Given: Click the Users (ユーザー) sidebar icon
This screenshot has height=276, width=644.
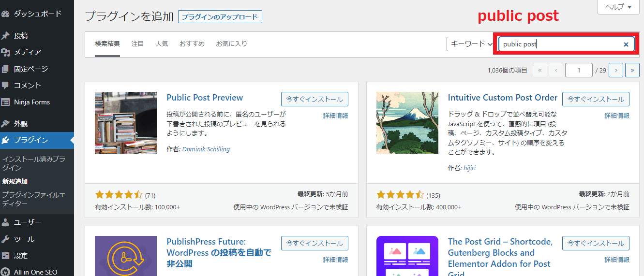Looking at the screenshot, I should click(6, 223).
